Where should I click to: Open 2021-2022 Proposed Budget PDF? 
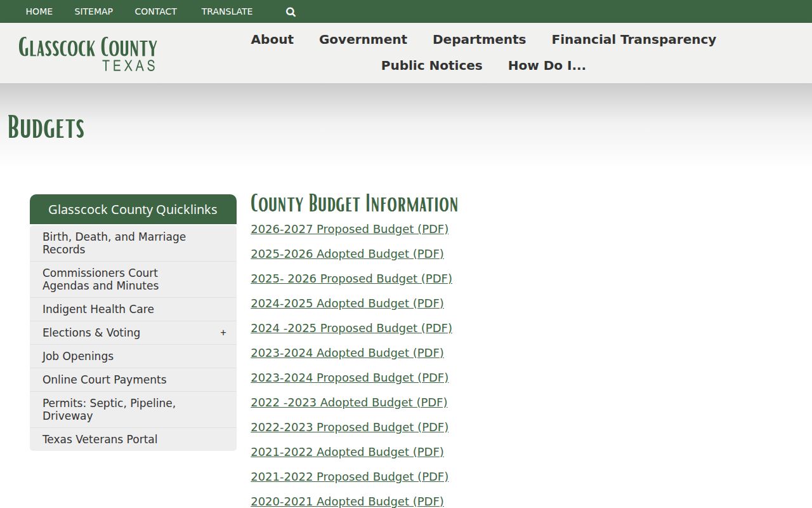click(x=350, y=477)
